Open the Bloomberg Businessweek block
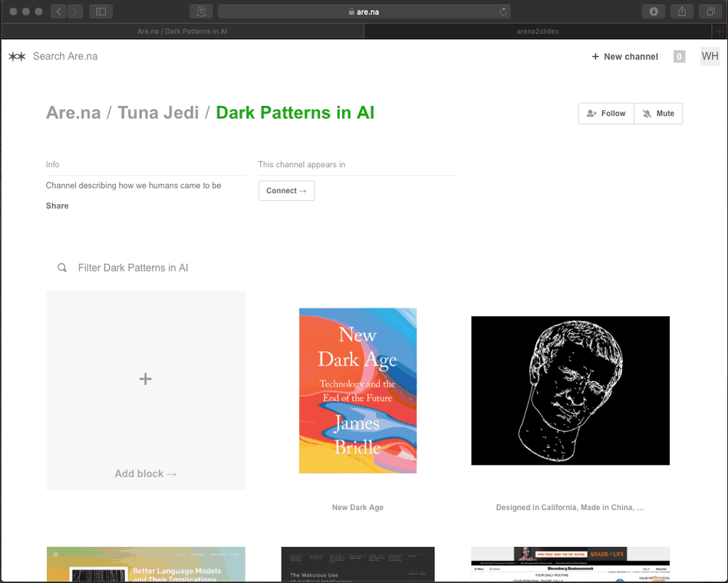 [x=570, y=564]
